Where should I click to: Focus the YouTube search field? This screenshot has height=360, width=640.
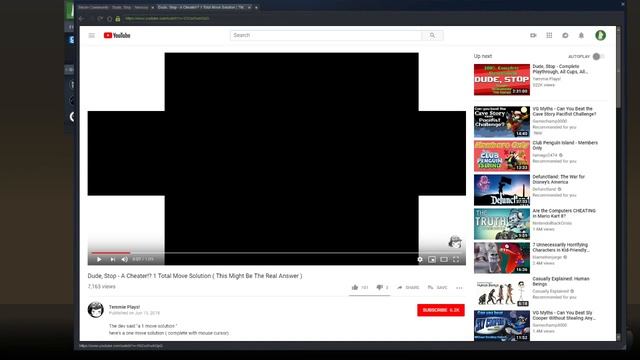(326, 36)
